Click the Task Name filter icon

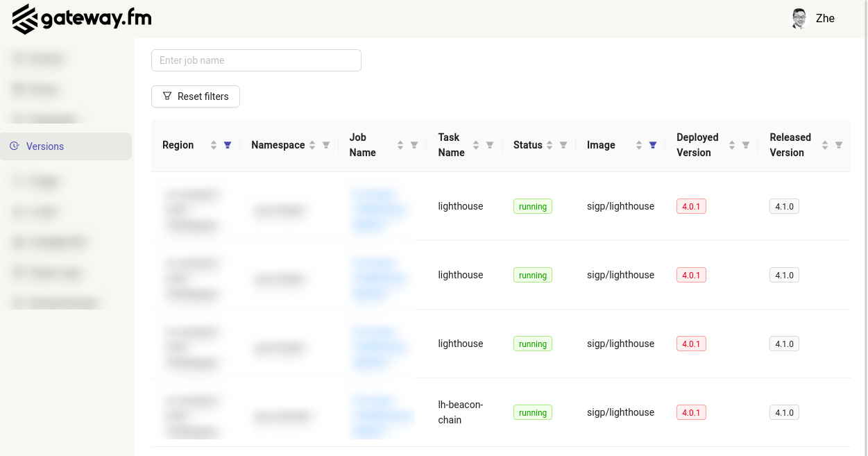pos(490,145)
